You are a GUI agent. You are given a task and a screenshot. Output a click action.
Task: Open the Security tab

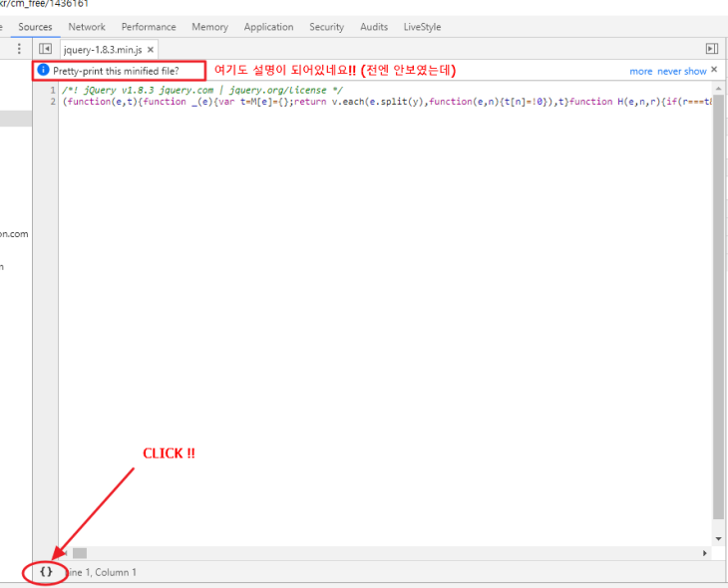pos(326,27)
